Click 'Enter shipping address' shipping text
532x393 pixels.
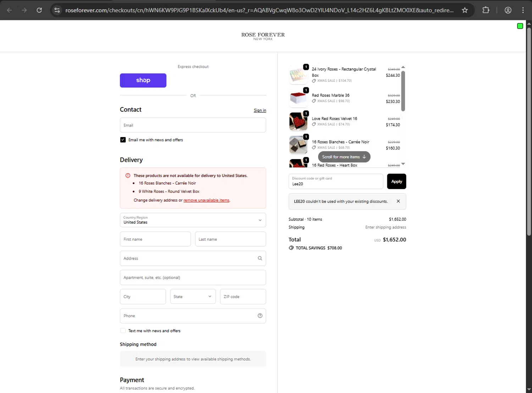386,227
